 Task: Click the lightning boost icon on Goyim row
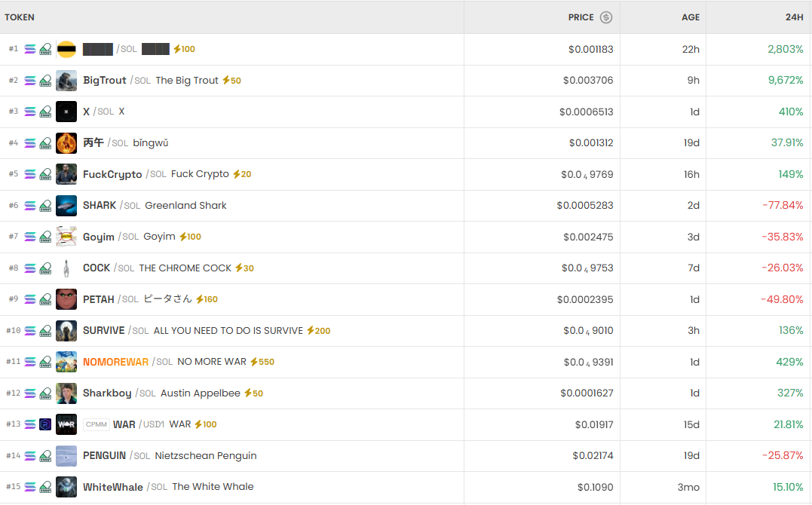[183, 237]
